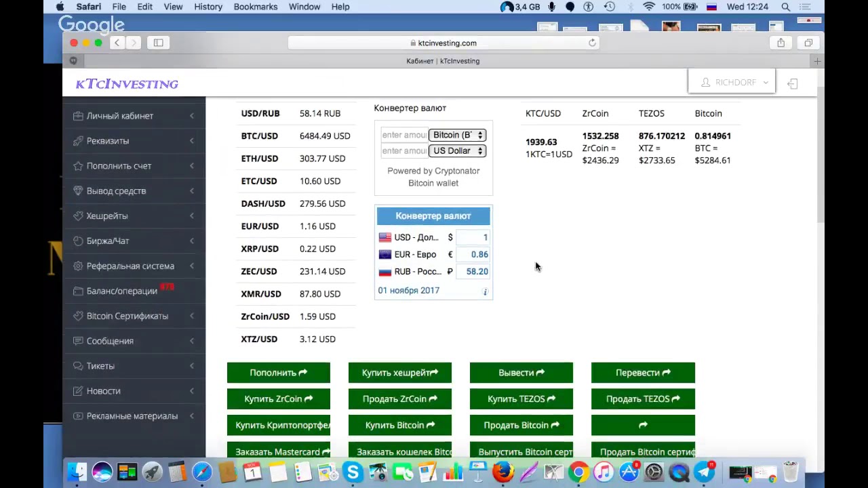Show all tabs with the tab overview icon
This screenshot has height=488, width=868.
(808, 43)
